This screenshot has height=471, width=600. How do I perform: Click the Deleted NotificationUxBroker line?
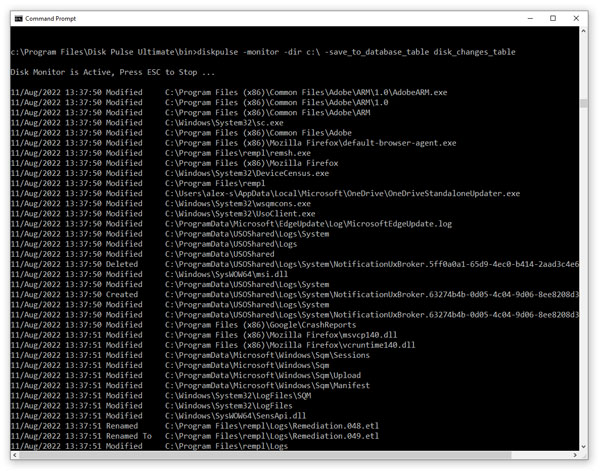click(x=295, y=264)
